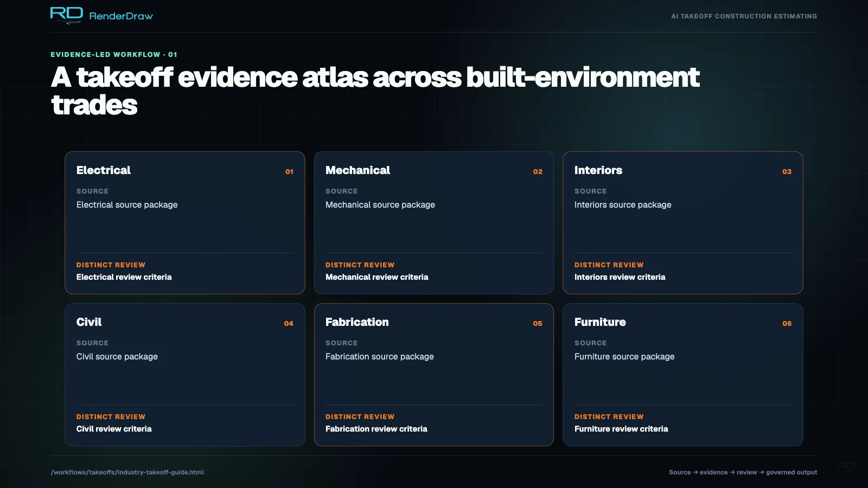Open the Mechanical card title
This screenshot has width=868, height=488.
tap(358, 170)
